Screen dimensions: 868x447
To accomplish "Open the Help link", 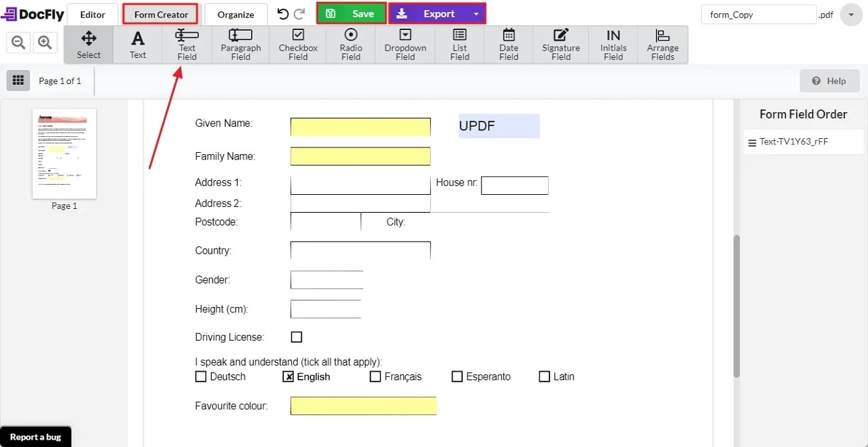I will 830,80.
